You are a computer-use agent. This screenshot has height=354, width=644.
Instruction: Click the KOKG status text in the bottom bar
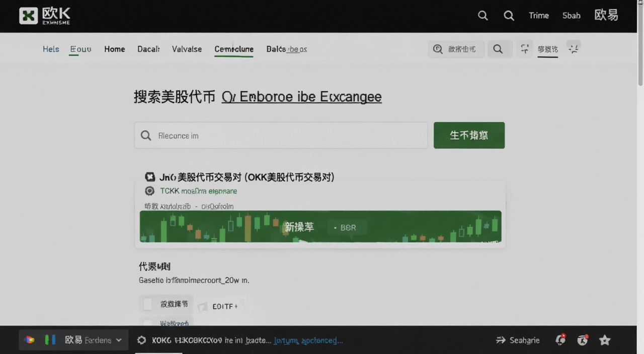(211, 340)
